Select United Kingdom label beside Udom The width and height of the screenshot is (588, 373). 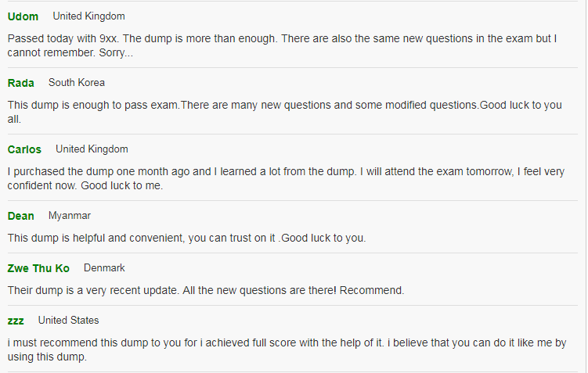coord(89,16)
